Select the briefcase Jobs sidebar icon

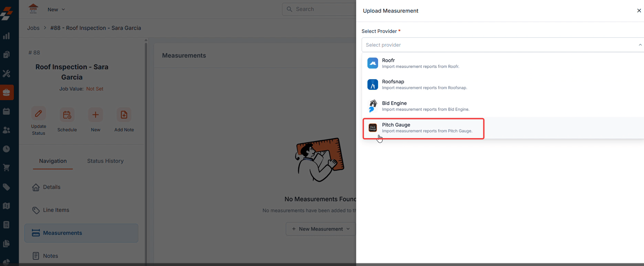tap(6, 92)
